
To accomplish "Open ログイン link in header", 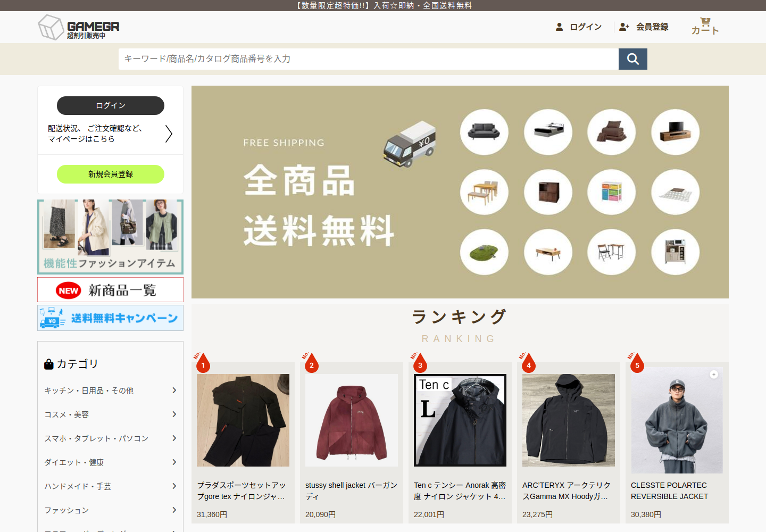I will [x=579, y=27].
